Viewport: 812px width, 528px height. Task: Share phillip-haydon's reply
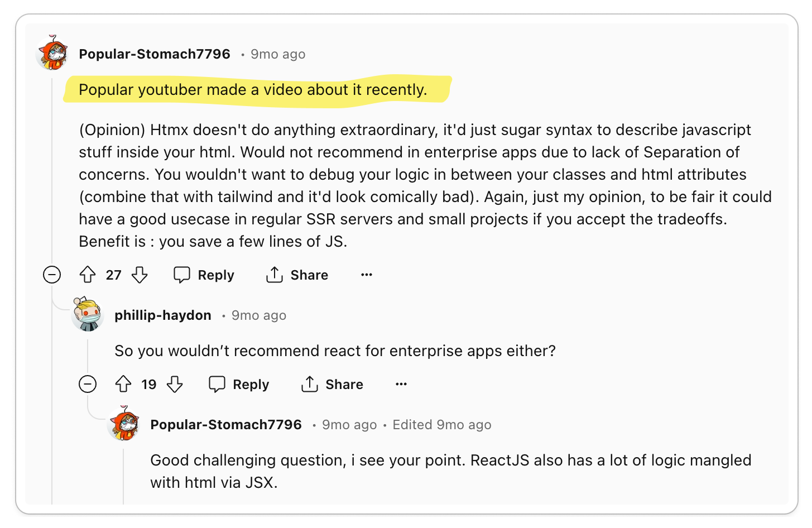pyautogui.click(x=332, y=384)
